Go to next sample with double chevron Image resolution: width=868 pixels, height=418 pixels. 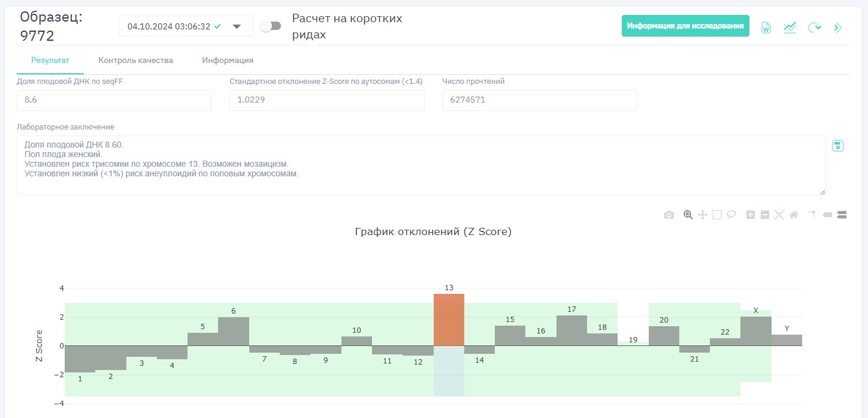pos(837,28)
